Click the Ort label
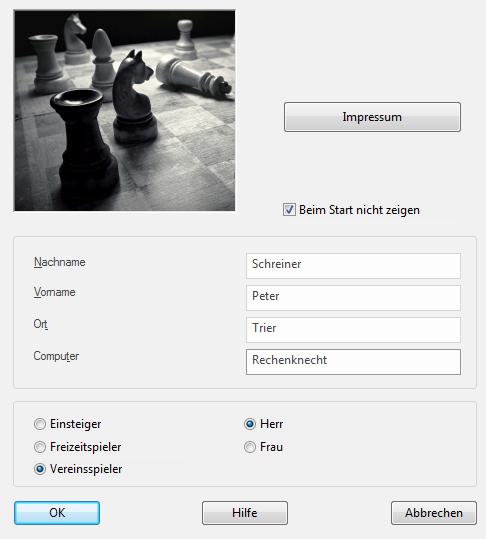The image size is (486, 539). coord(41,324)
